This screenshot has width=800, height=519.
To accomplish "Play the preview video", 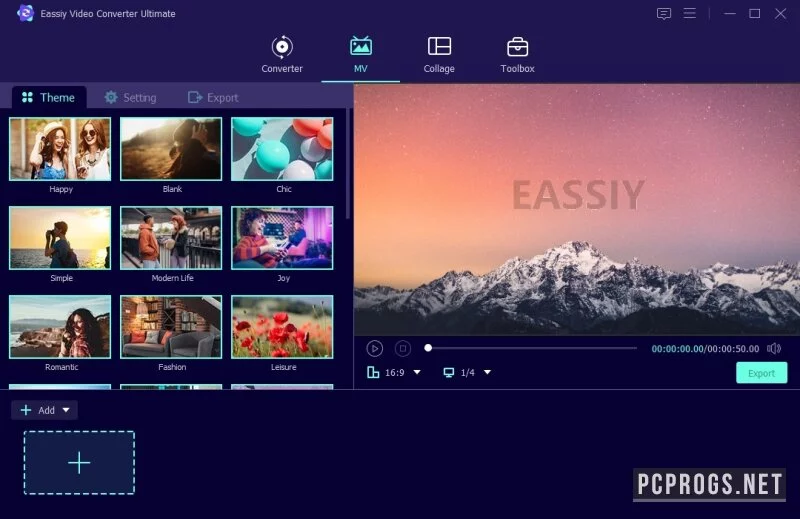I will pyautogui.click(x=374, y=349).
